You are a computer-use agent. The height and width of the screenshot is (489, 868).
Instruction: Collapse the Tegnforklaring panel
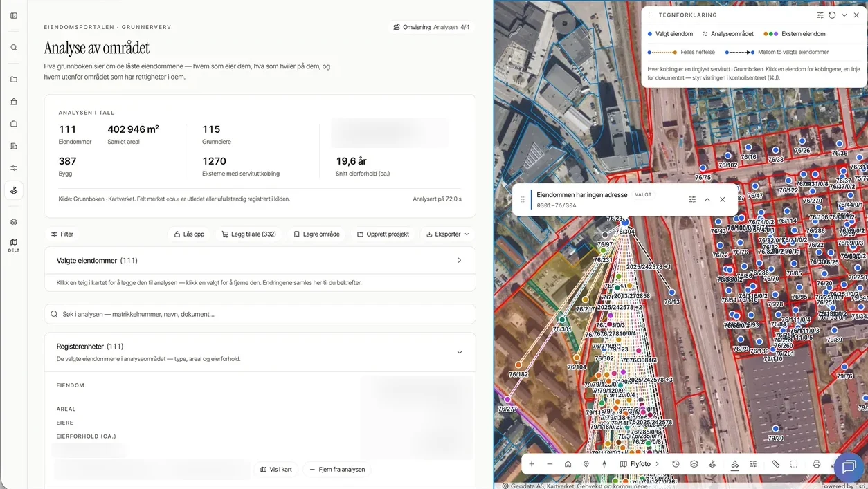(x=844, y=15)
